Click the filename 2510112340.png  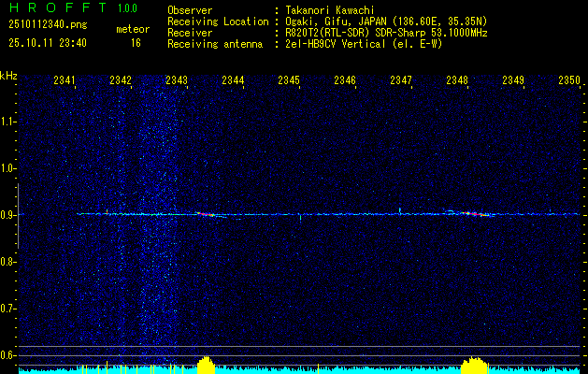point(48,24)
